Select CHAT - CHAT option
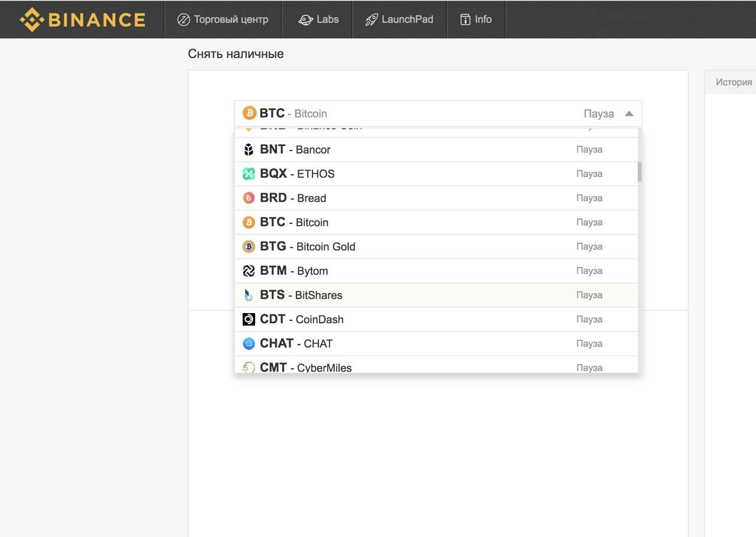Image resolution: width=756 pixels, height=537 pixels. coord(436,343)
